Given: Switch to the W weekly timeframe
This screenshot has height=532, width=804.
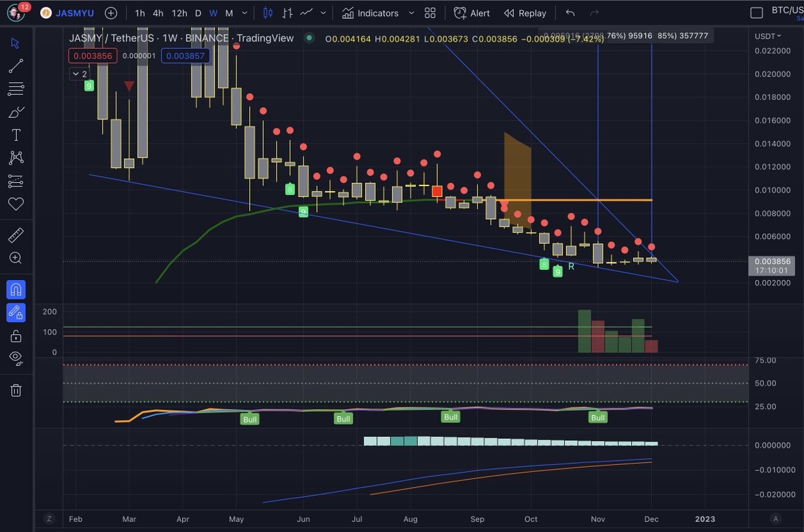Looking at the screenshot, I should pyautogui.click(x=213, y=13).
